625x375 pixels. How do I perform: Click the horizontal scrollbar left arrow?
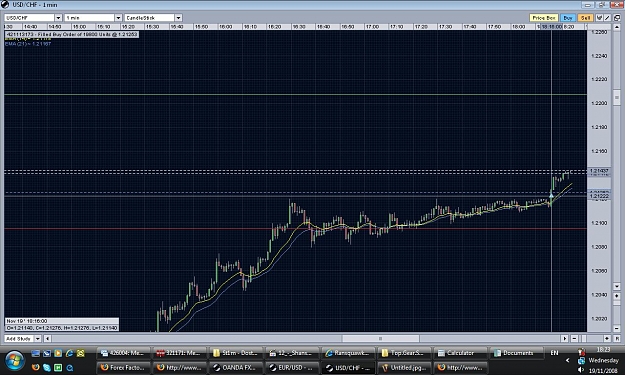(x=47, y=339)
